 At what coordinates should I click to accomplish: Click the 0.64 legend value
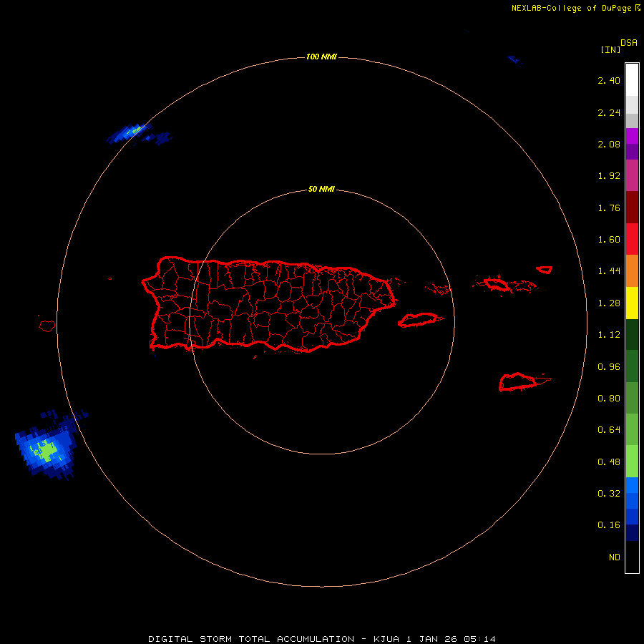click(609, 431)
